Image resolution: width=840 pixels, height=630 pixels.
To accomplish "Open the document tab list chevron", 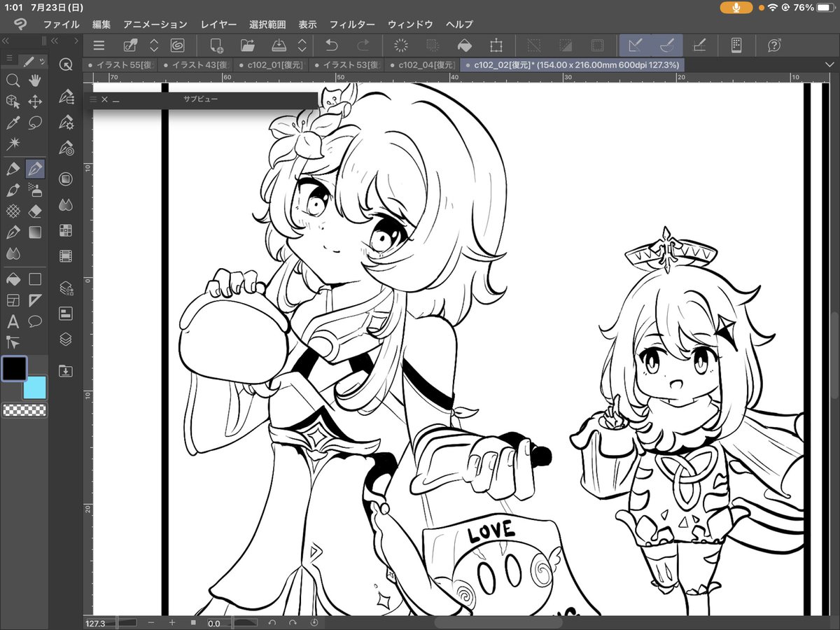I will (829, 64).
